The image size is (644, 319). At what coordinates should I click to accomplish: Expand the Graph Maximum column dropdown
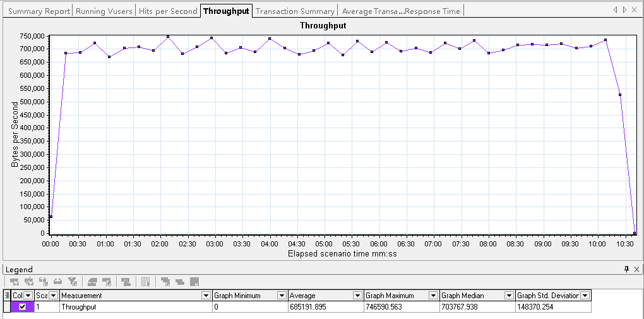[x=433, y=296]
